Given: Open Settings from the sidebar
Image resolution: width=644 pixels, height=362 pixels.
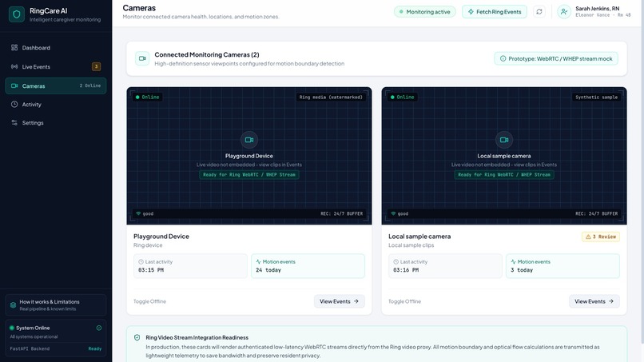Looking at the screenshot, I should point(55,123).
